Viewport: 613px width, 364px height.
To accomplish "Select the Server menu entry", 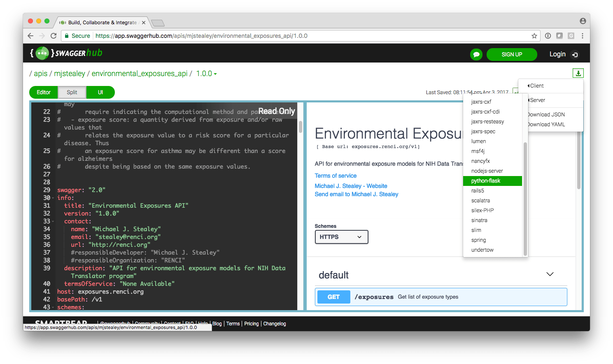I will point(537,100).
